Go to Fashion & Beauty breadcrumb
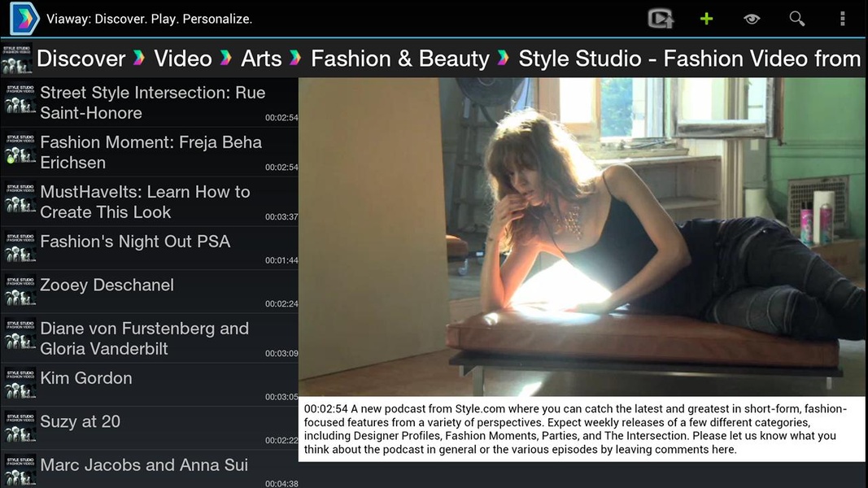This screenshot has height=488, width=868. tap(400, 59)
